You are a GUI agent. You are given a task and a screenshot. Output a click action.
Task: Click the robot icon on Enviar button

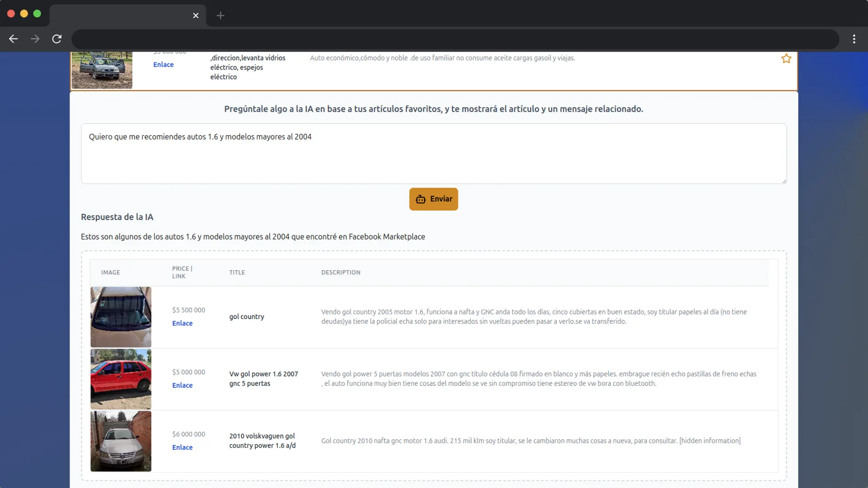point(420,199)
